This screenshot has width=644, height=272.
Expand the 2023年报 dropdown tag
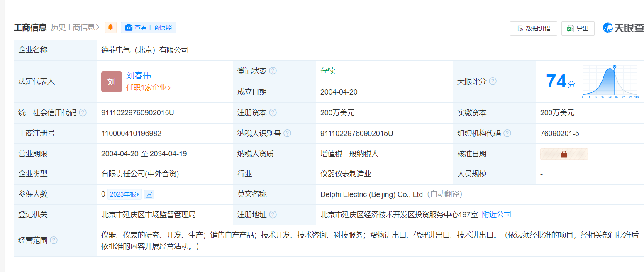pyautogui.click(x=125, y=194)
